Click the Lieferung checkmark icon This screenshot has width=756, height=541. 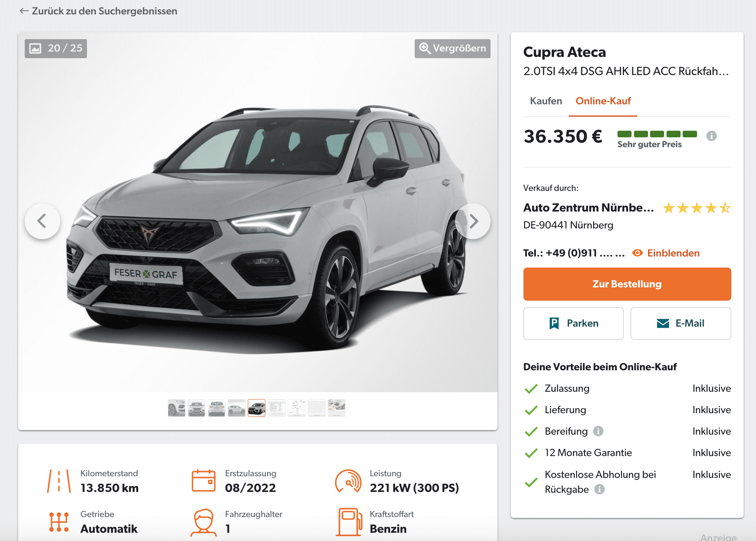[531, 410]
